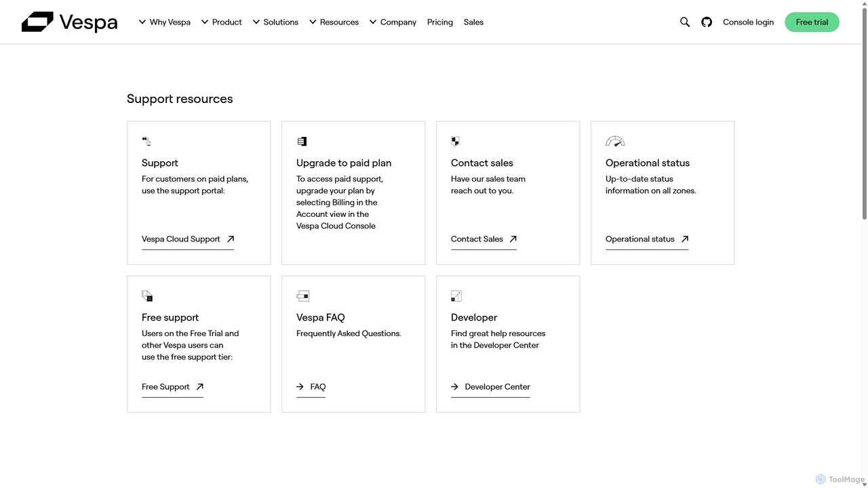Click external arrow beside Operational status link
This screenshot has height=488, width=868.
point(685,239)
